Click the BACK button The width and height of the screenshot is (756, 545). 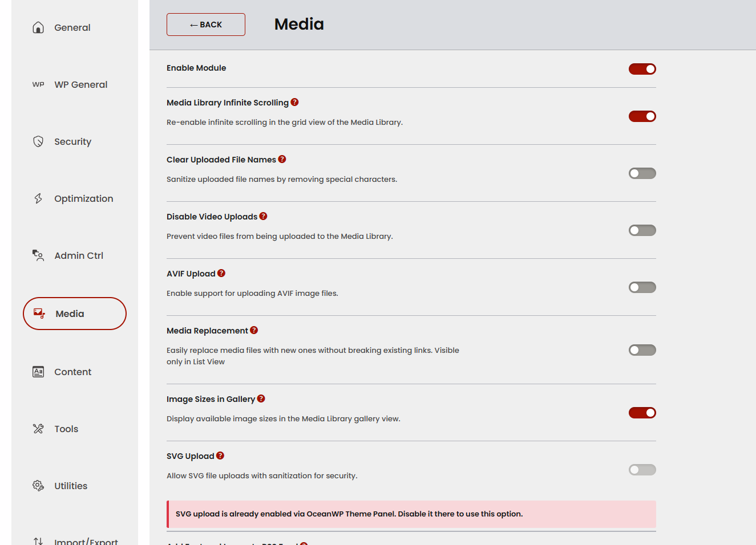pyautogui.click(x=205, y=24)
